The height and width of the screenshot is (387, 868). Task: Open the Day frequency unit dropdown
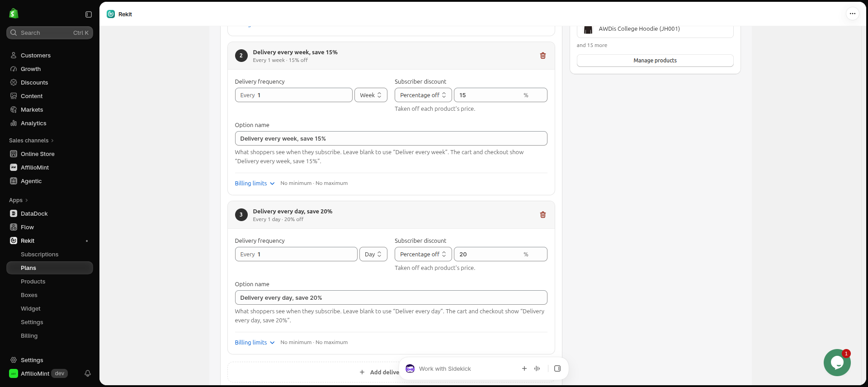[x=373, y=254]
